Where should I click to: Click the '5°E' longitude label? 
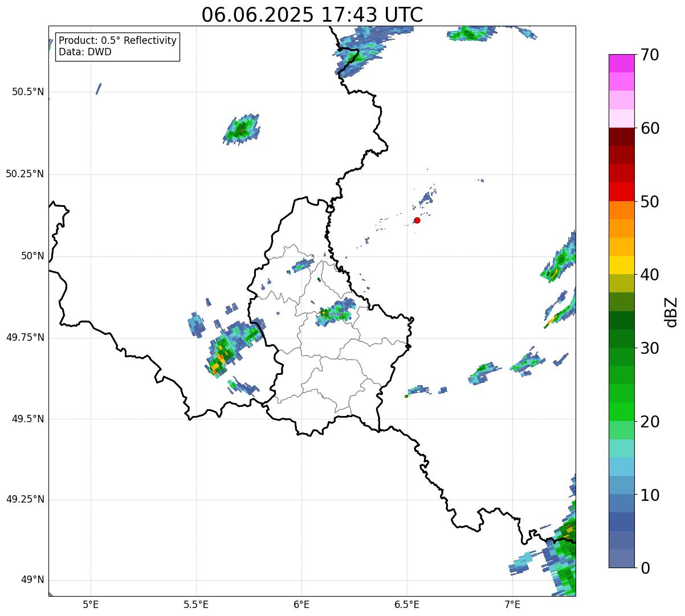coord(91,604)
